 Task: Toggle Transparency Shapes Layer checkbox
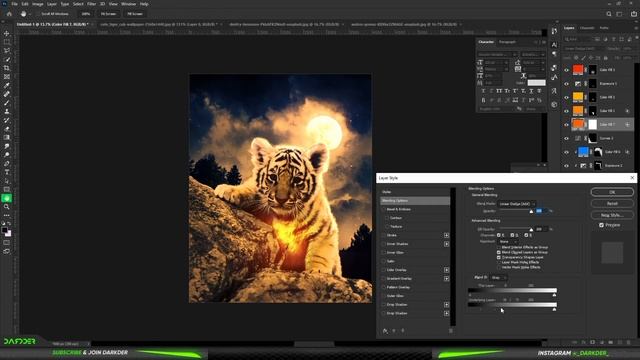pyautogui.click(x=498, y=257)
